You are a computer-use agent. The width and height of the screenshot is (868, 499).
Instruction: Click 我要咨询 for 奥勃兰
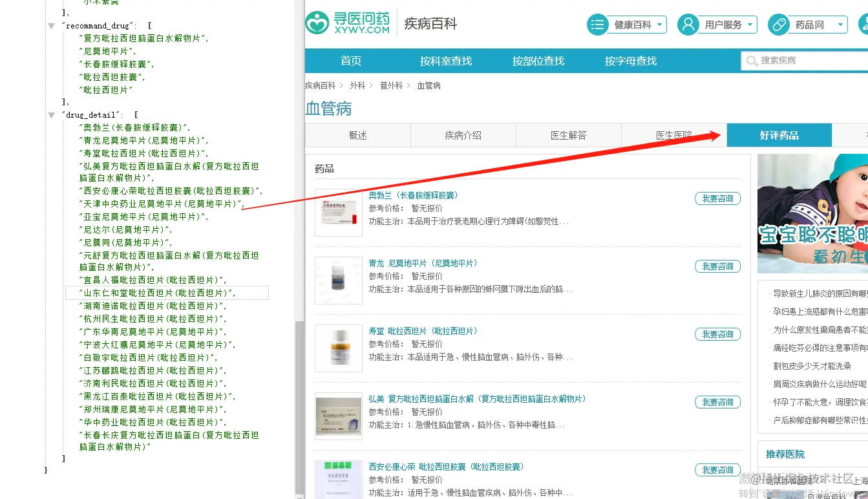pos(717,198)
